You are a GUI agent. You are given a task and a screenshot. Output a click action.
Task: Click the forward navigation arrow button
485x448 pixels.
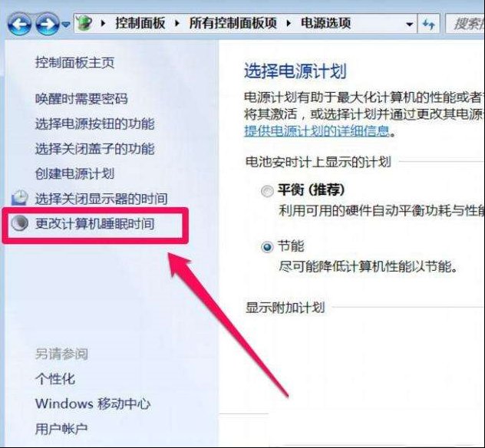[48, 24]
